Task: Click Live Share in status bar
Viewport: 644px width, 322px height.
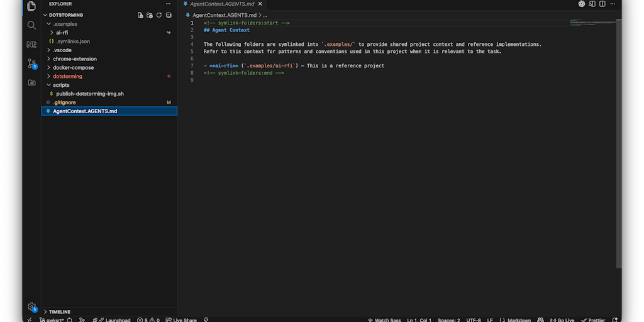Action: [x=181, y=319]
